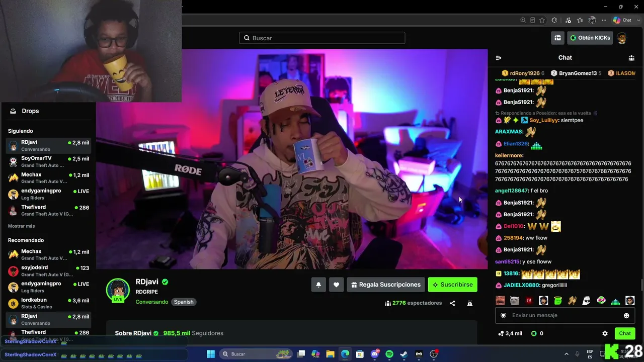
Task: Open the Windows Start menu
Action: point(211,354)
